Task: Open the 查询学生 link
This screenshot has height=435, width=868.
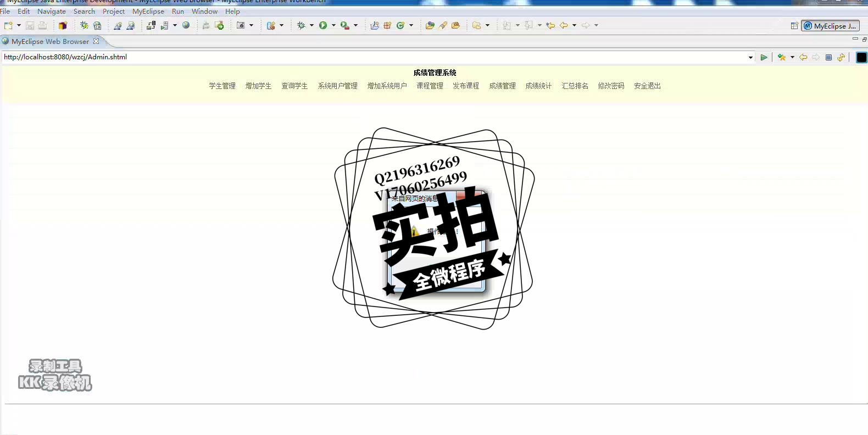Action: point(294,86)
